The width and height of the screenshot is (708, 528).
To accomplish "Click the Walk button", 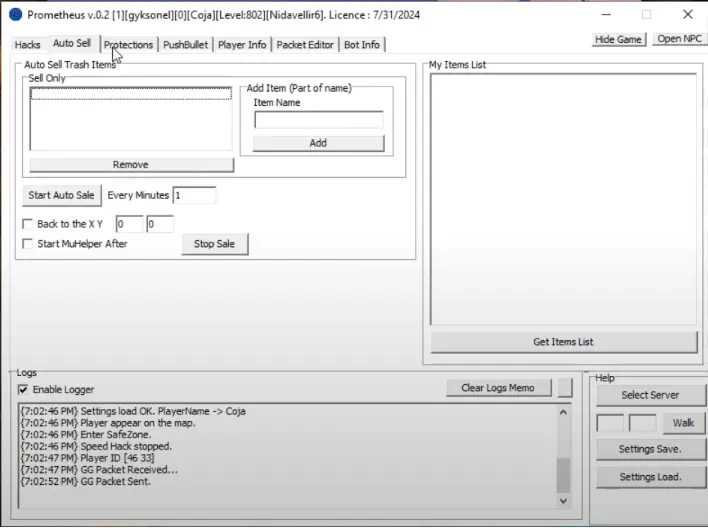I will coord(684,423).
